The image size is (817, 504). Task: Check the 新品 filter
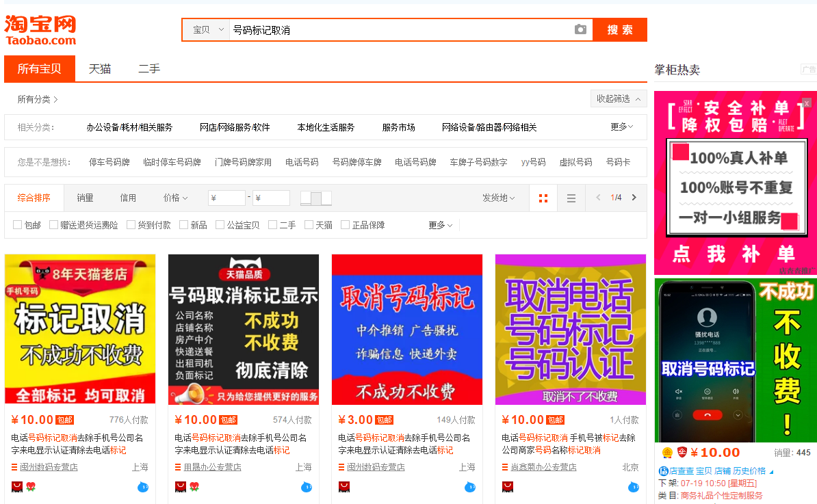[x=183, y=224]
